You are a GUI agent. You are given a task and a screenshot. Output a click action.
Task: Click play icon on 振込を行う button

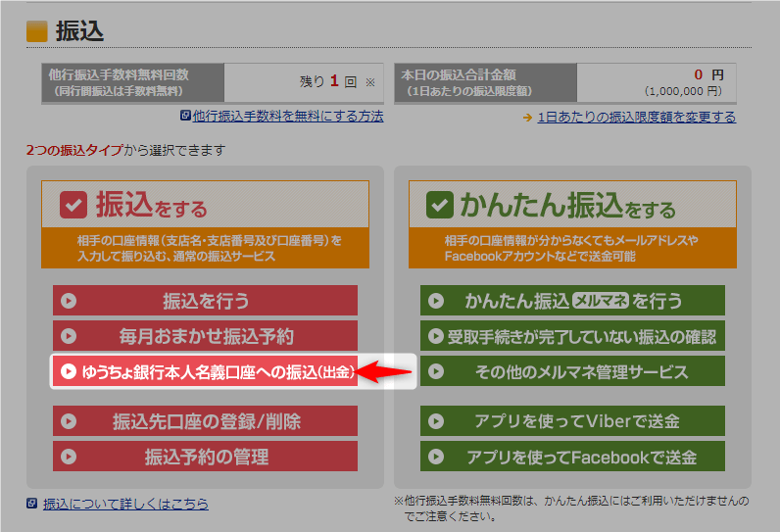pos(69,301)
